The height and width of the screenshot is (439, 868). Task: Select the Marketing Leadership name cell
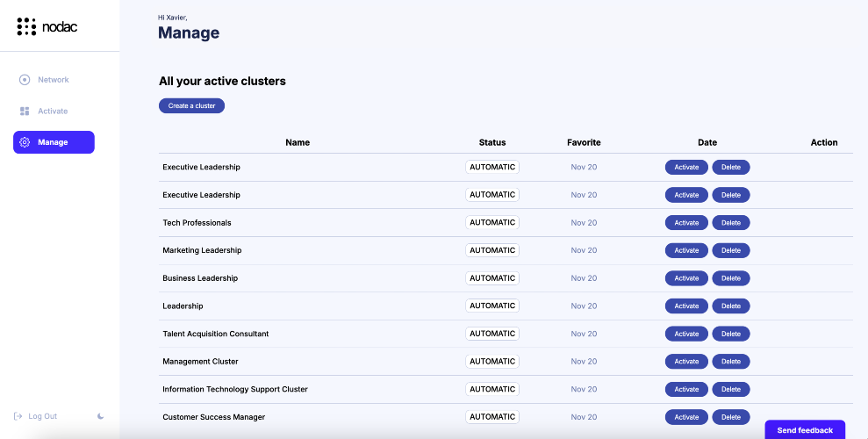pyautogui.click(x=202, y=250)
